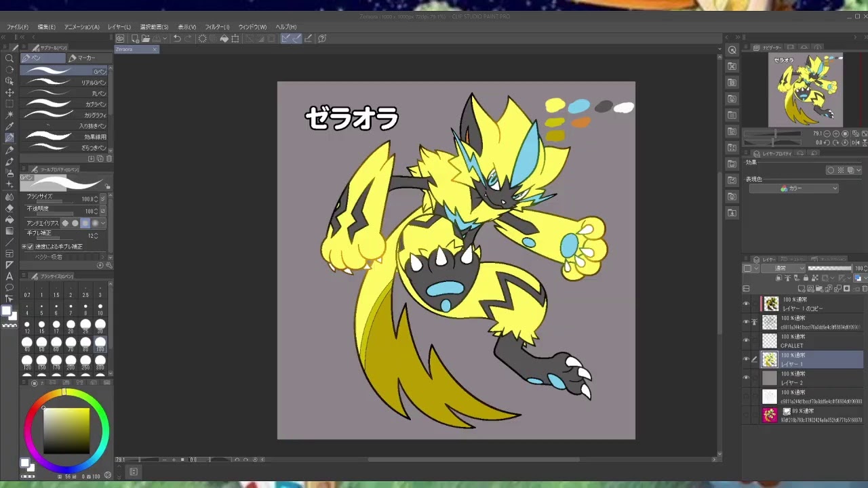
Task: Choose brush size preset 100
Action: pos(100,344)
